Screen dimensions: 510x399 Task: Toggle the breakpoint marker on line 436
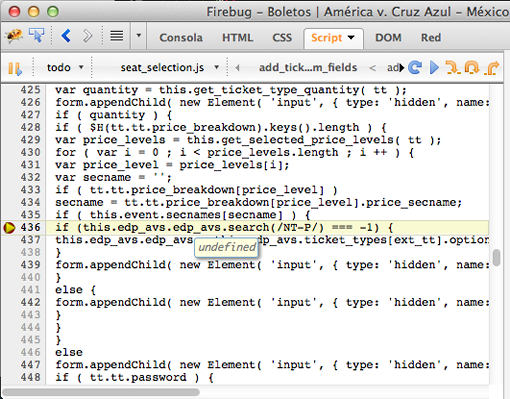coord(9,228)
